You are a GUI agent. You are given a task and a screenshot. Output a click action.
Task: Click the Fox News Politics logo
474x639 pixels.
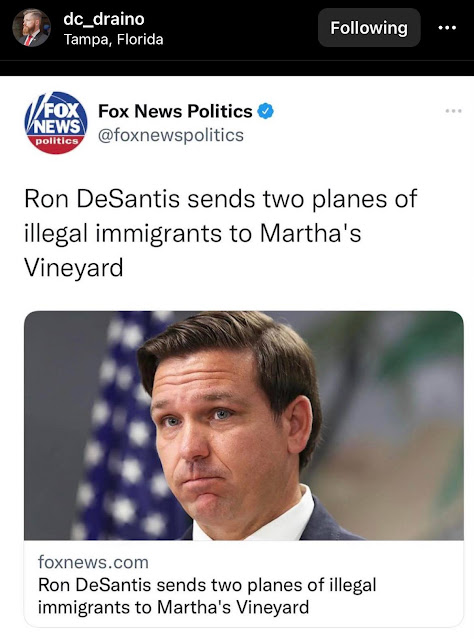[x=56, y=123]
